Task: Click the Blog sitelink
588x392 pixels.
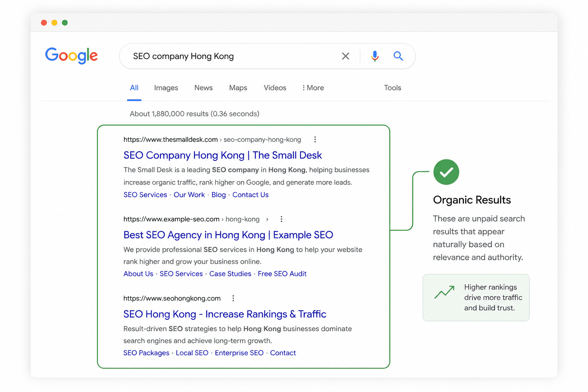Action: (219, 194)
